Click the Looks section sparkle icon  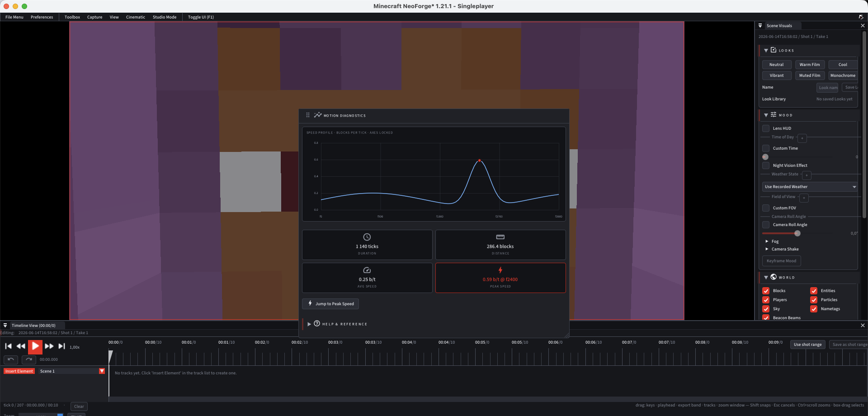774,50
